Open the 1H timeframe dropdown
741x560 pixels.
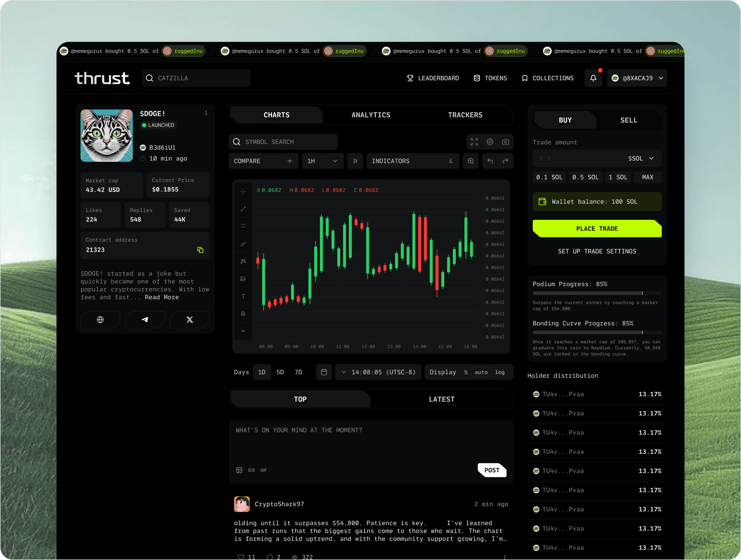click(322, 161)
